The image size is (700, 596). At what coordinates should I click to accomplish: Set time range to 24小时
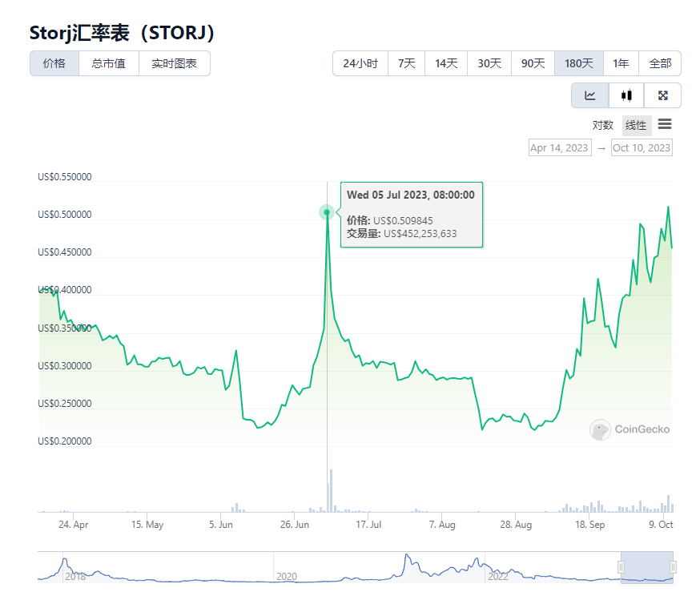(360, 63)
